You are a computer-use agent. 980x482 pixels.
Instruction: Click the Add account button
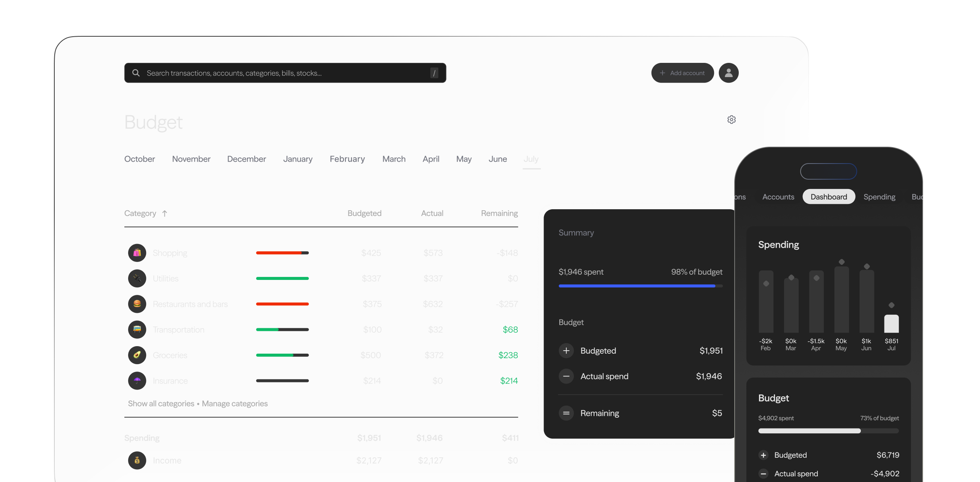(682, 73)
